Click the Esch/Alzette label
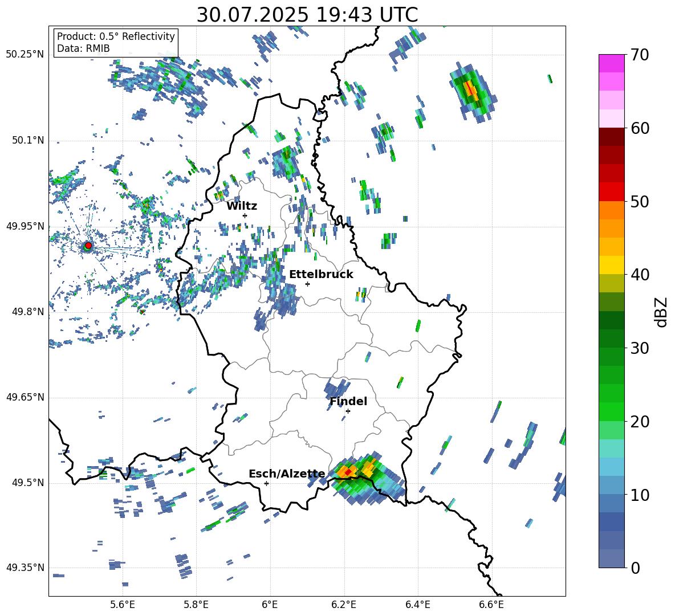This screenshot has width=675, height=616. pyautogui.click(x=287, y=474)
